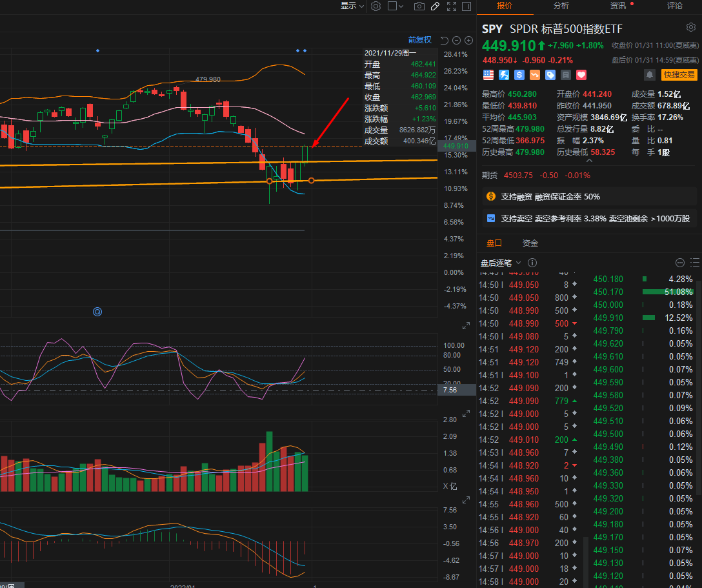Screen dimensions: 702x588
Task: Toggle the price alert bell
Action: click(650, 75)
